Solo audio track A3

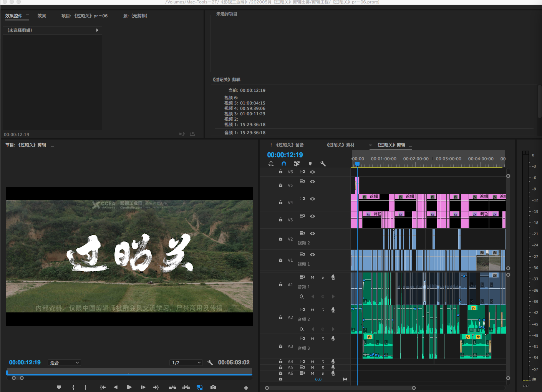click(x=323, y=339)
